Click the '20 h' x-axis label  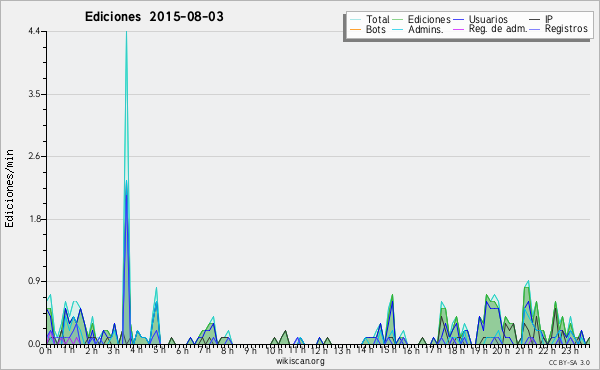click(x=501, y=351)
